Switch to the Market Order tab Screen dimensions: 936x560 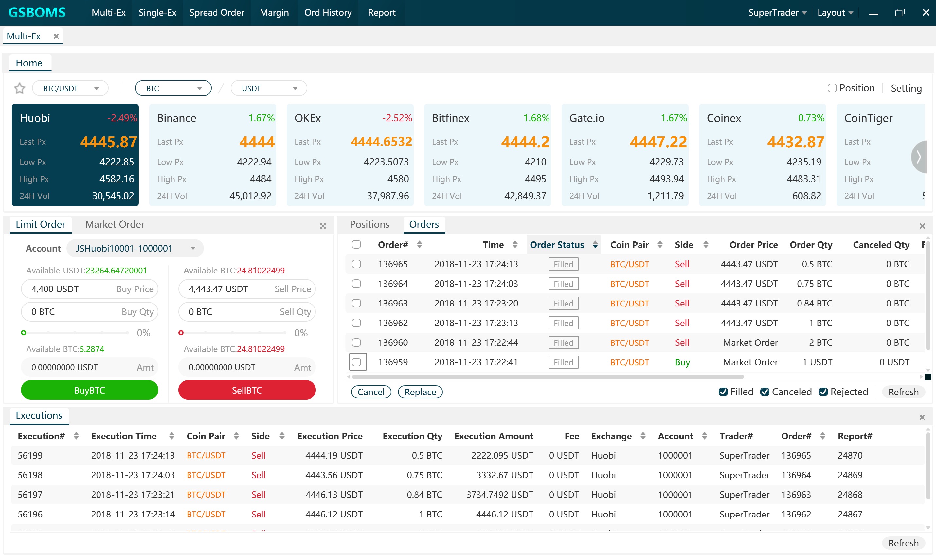click(x=115, y=224)
